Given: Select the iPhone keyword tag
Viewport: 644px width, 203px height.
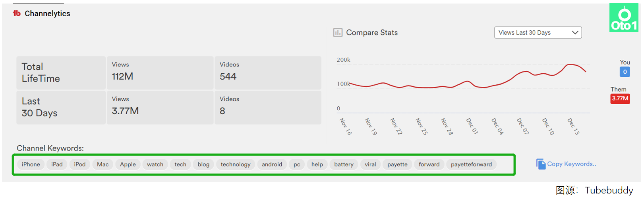Looking at the screenshot, I should 31,164.
